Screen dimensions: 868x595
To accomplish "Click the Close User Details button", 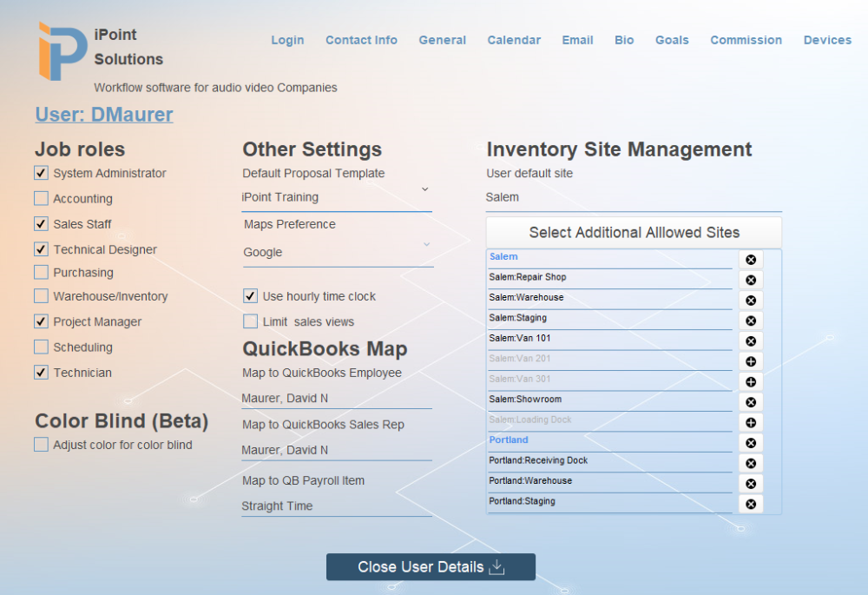I will 431,566.
